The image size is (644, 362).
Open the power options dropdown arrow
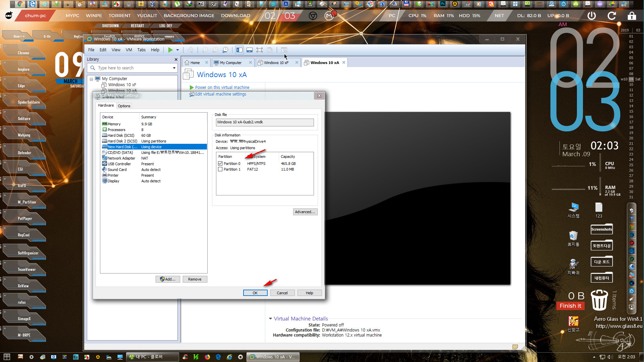178,50
